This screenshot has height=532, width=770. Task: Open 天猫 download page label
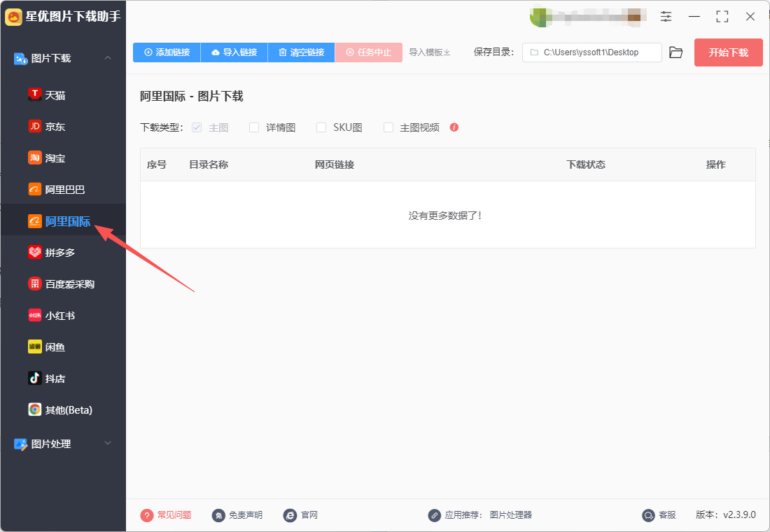click(55, 95)
